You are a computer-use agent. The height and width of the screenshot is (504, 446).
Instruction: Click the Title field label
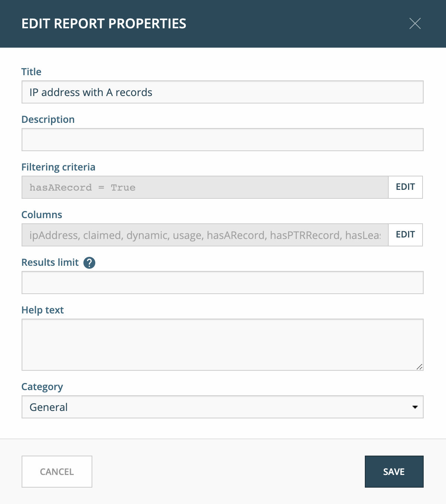tap(31, 72)
